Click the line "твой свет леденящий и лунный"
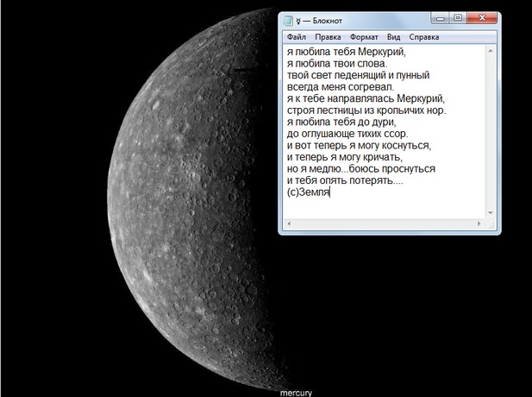 pos(359,75)
